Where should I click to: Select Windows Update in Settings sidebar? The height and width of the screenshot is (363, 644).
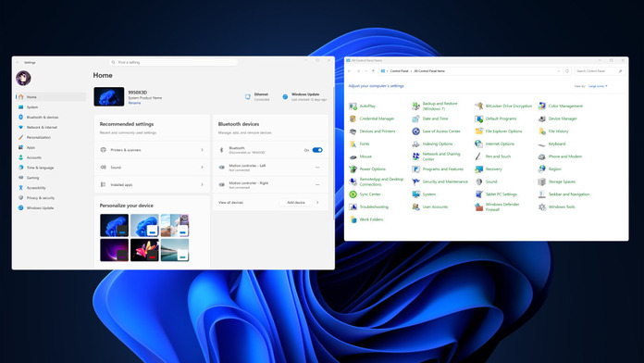click(x=51, y=208)
